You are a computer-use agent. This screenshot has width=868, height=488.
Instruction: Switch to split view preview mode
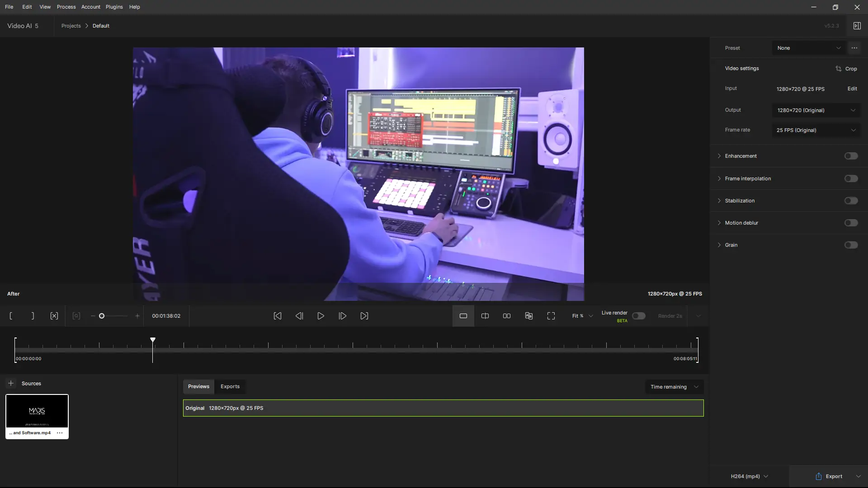[485, 316]
